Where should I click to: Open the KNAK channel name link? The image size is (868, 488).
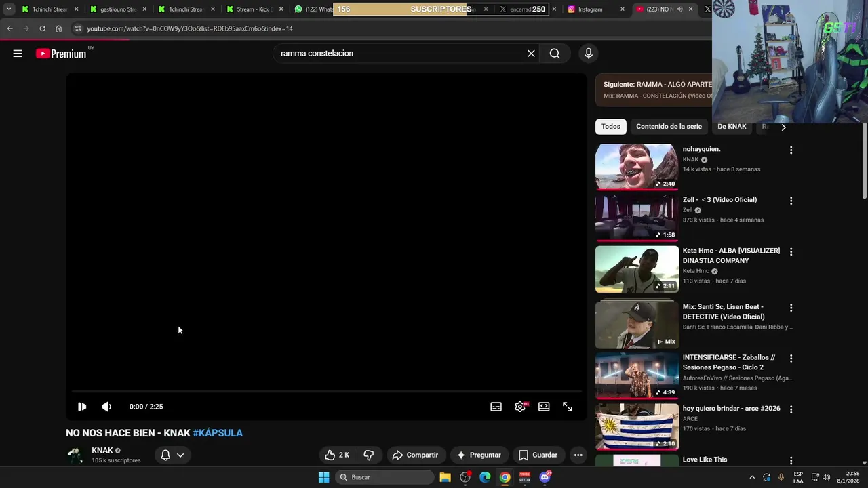pos(102,451)
